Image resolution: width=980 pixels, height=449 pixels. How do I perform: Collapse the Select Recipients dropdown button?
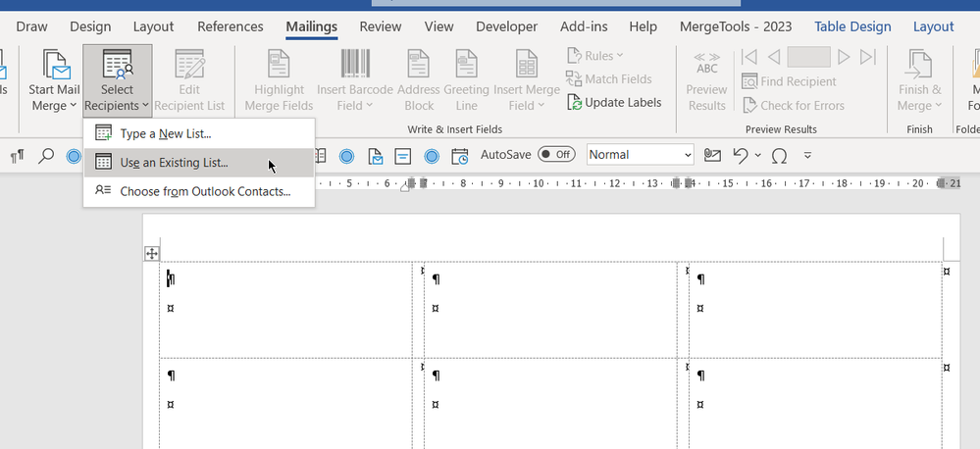[117, 81]
